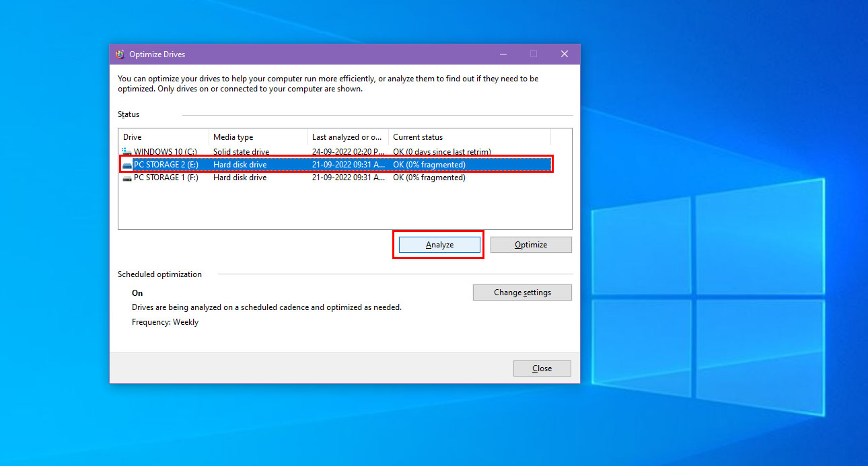The height and width of the screenshot is (466, 868).
Task: Click the PC STORAGE 1 (F:) drive icon
Action: pyautogui.click(x=126, y=178)
